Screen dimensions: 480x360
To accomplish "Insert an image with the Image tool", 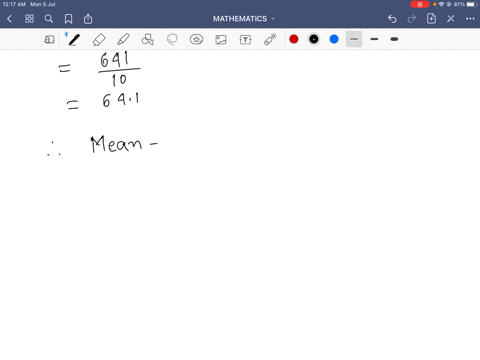I will [x=221, y=40].
